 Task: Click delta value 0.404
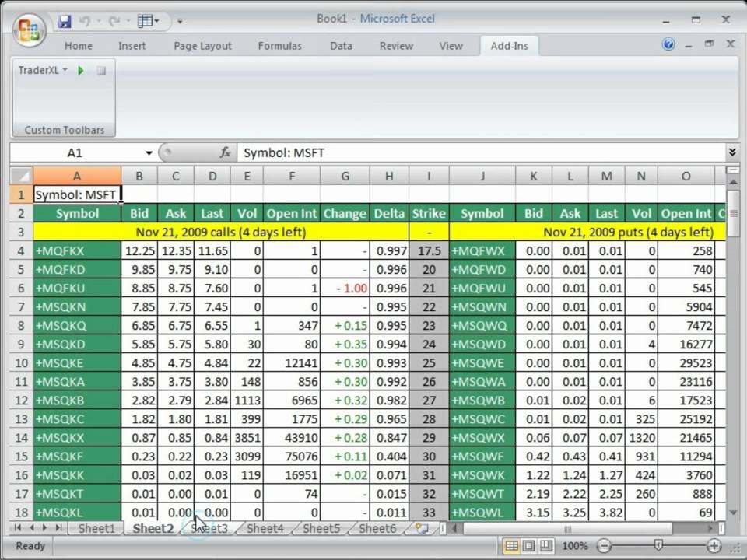[389, 457]
